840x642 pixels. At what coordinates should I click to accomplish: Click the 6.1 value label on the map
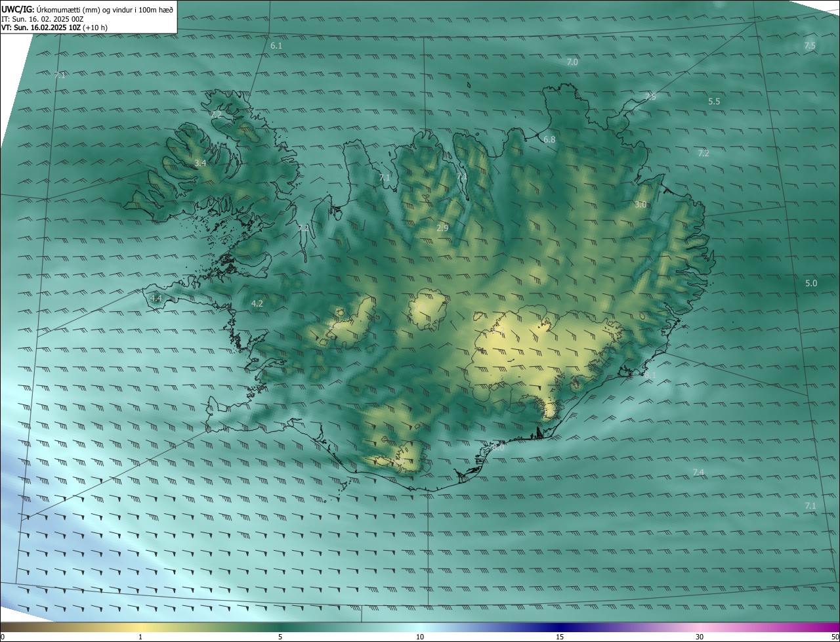[x=276, y=46]
